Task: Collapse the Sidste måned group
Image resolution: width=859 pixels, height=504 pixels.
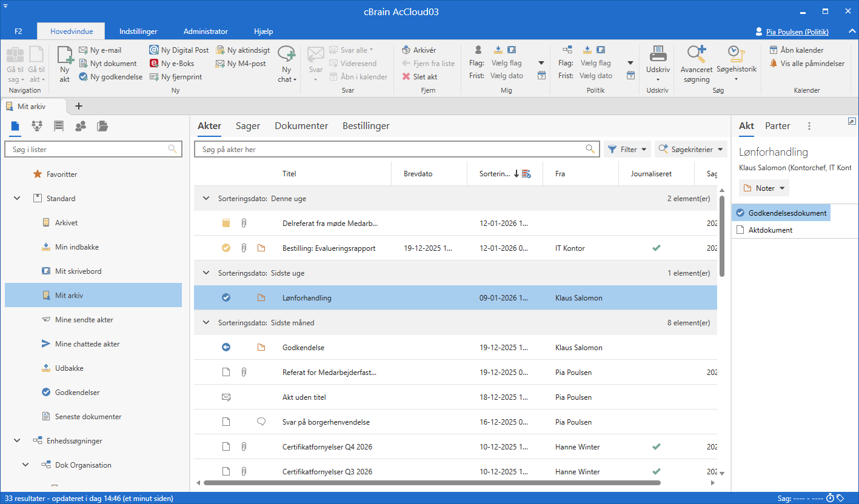Action: pos(206,323)
